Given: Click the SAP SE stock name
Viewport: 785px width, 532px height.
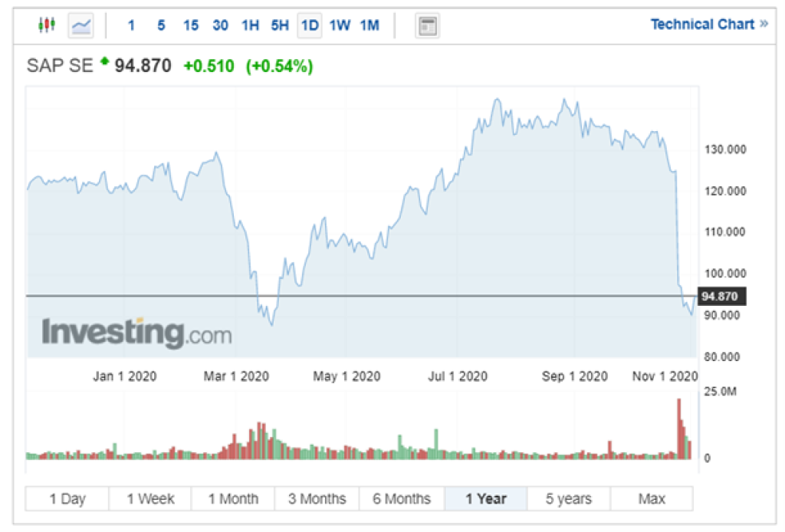Looking at the screenshot, I should (x=60, y=66).
